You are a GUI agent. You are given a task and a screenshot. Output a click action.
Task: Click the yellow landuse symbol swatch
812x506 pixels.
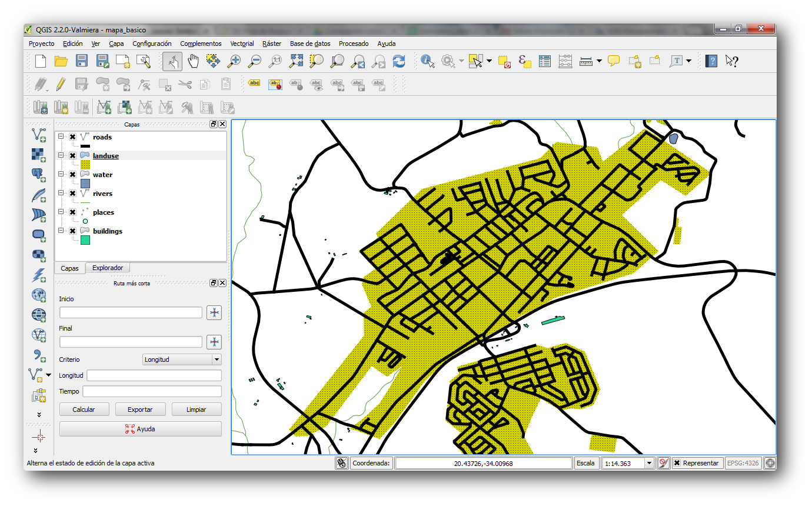point(85,165)
